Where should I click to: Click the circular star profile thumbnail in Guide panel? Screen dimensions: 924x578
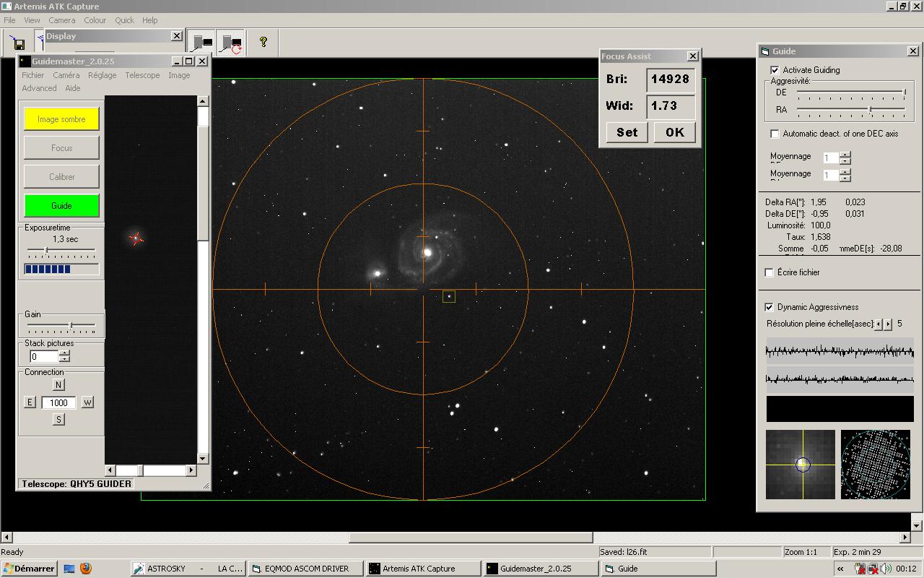tap(876, 465)
